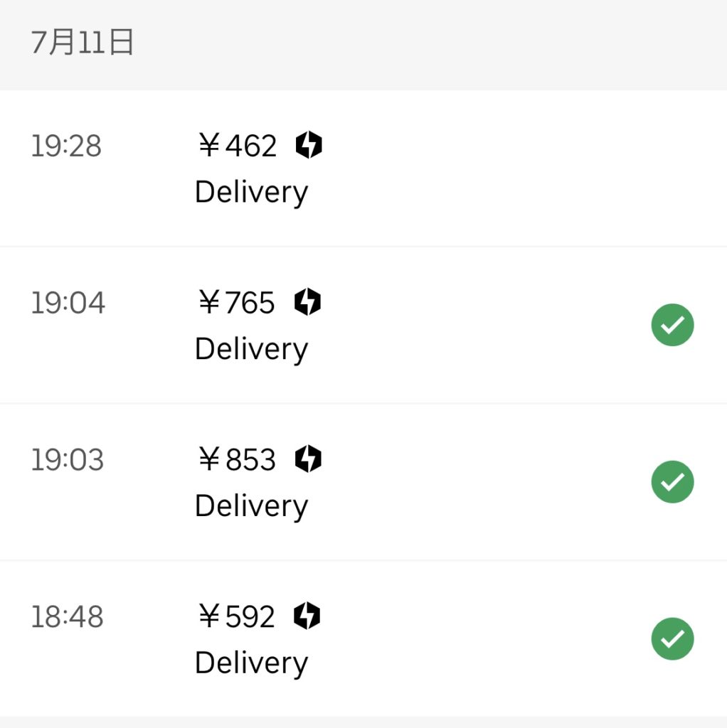Select Delivery label under ¥462
Image resolution: width=727 pixels, height=728 pixels.
(251, 193)
